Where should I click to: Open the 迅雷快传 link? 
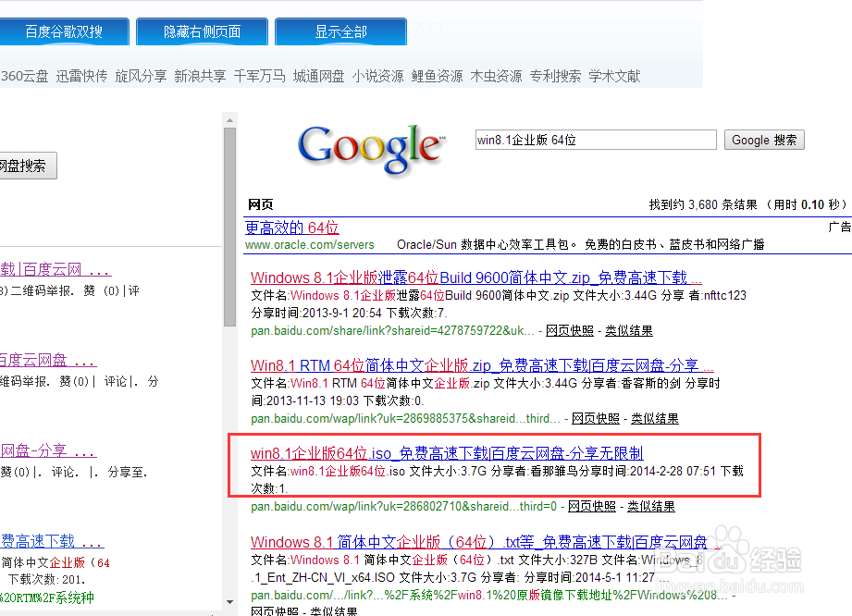pos(81,76)
